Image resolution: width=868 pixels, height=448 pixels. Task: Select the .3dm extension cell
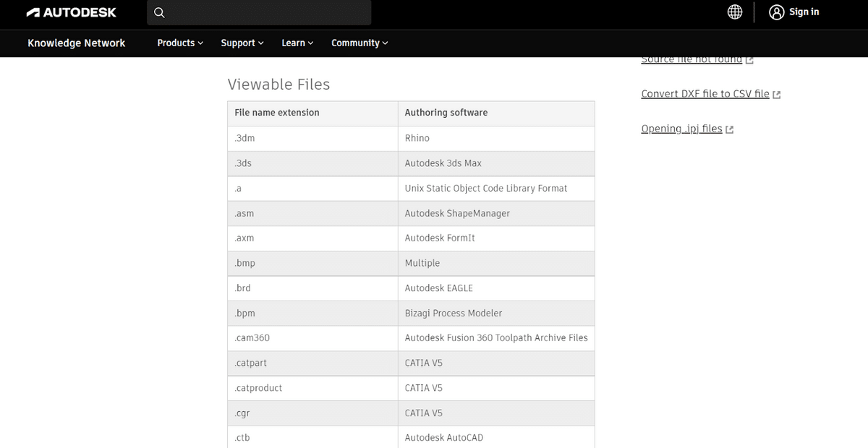click(x=312, y=139)
